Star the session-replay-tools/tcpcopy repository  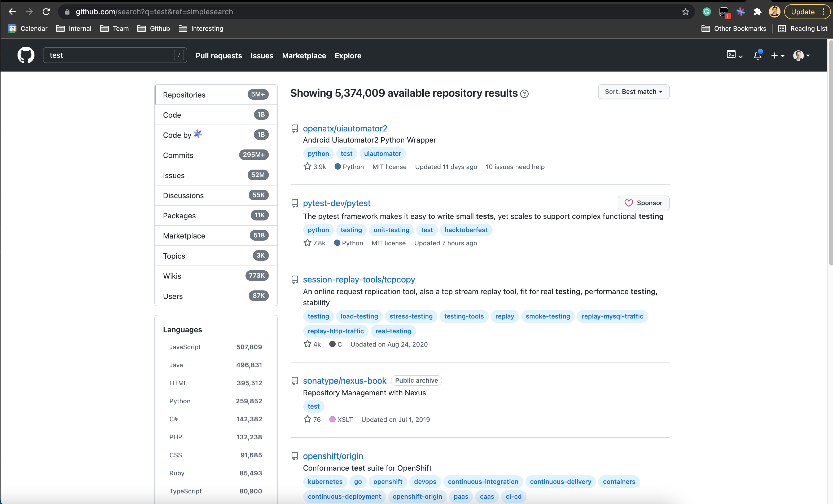pos(307,344)
